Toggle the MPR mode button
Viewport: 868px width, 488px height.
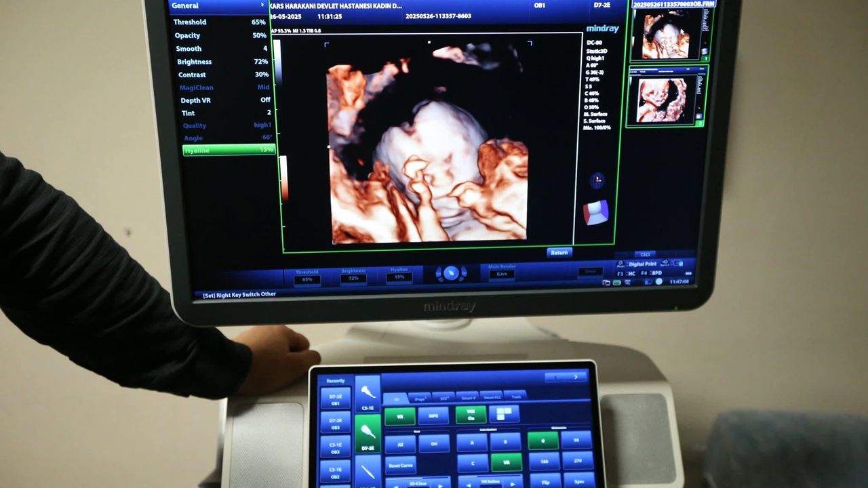433,415
